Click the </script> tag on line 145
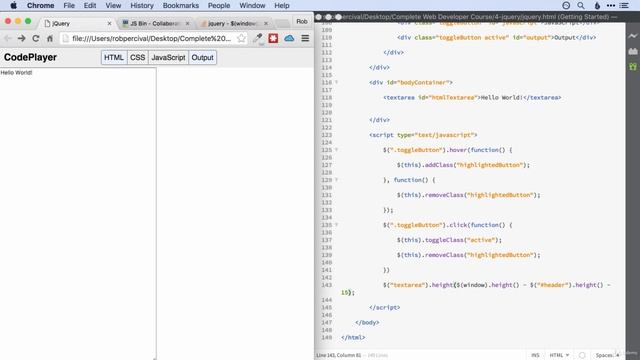 click(384, 307)
